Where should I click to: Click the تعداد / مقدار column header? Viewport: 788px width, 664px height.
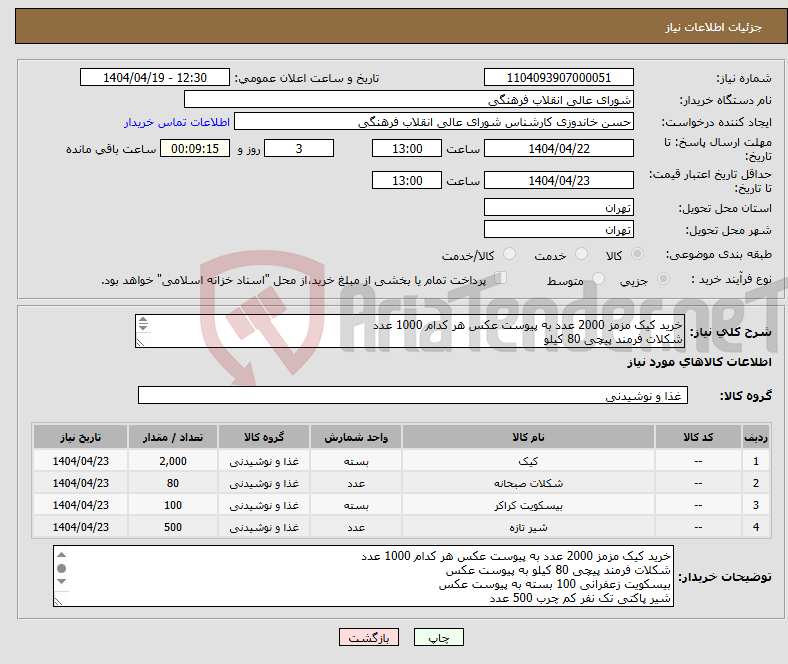tap(173, 437)
